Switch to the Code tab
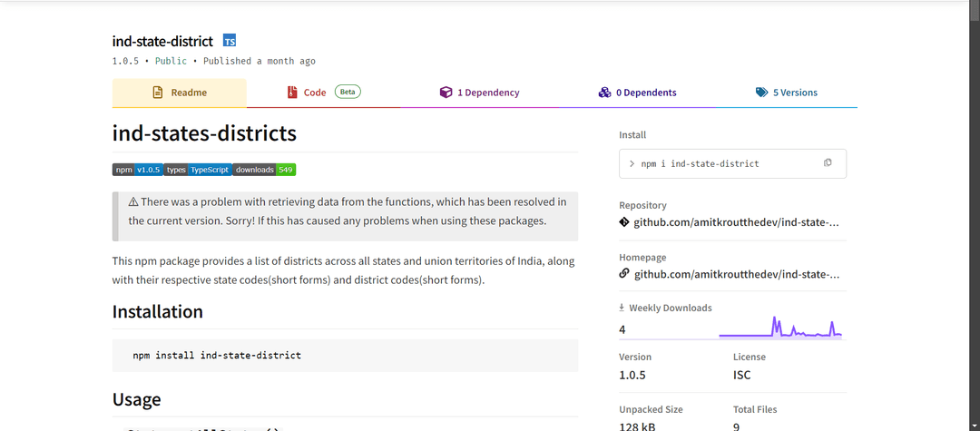 click(x=323, y=93)
